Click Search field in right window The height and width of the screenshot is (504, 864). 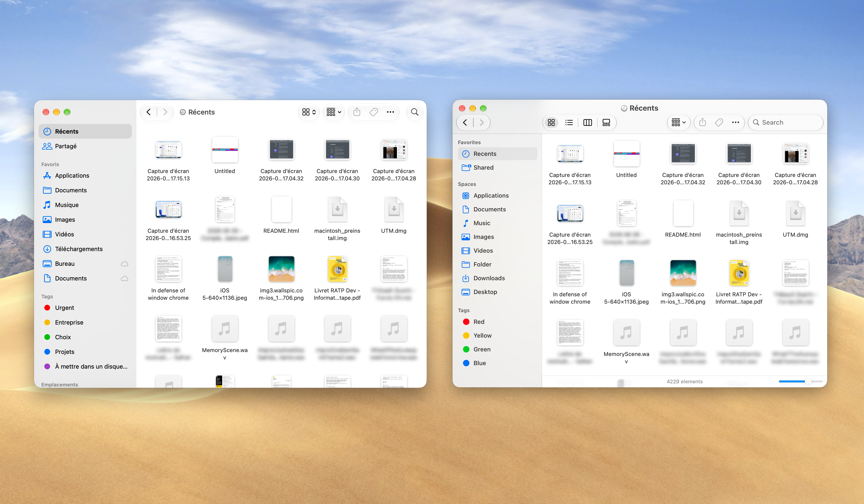785,122
